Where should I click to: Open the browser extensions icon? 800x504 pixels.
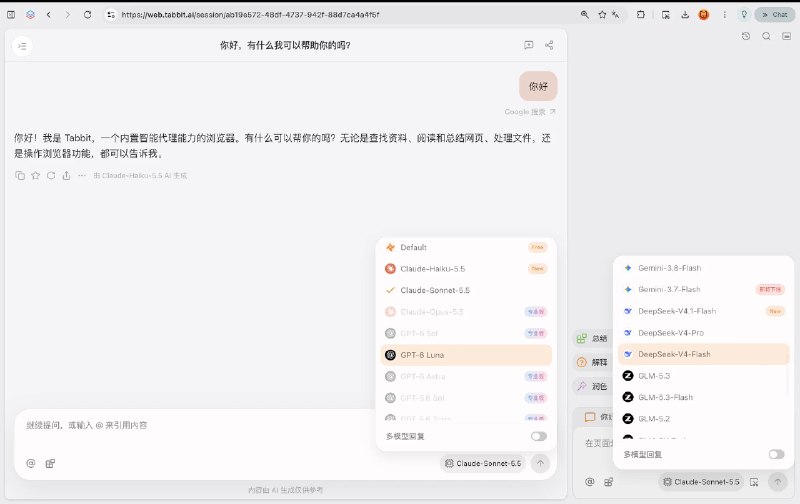point(641,15)
